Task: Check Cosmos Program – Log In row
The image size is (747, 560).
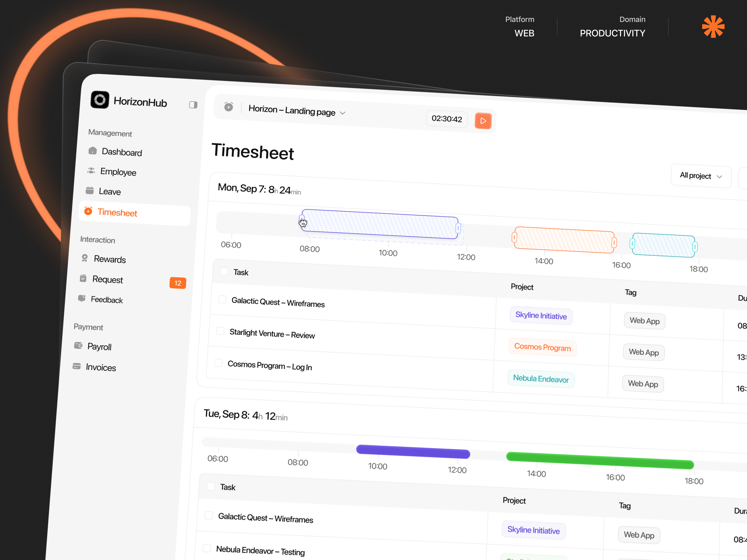Action: (218, 363)
